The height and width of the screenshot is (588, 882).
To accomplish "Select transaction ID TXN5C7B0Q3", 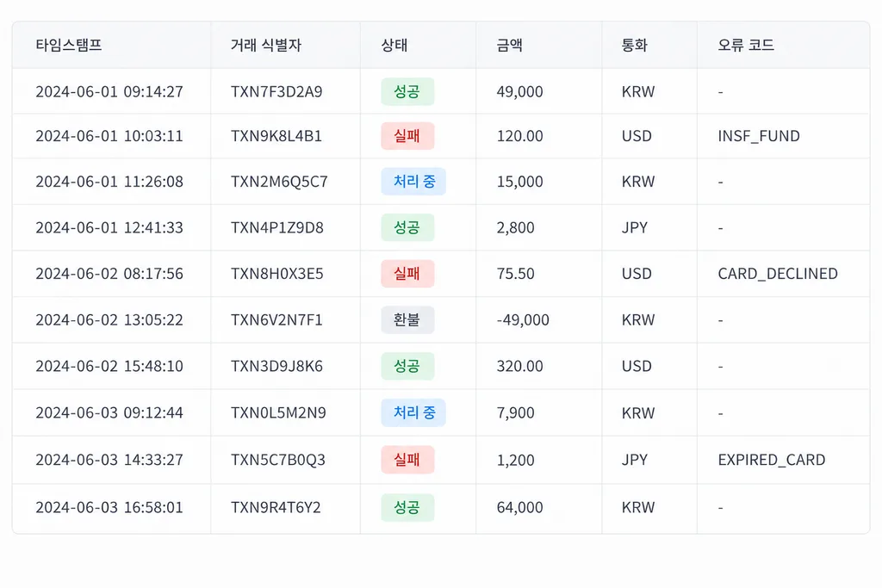I will coord(278,460).
